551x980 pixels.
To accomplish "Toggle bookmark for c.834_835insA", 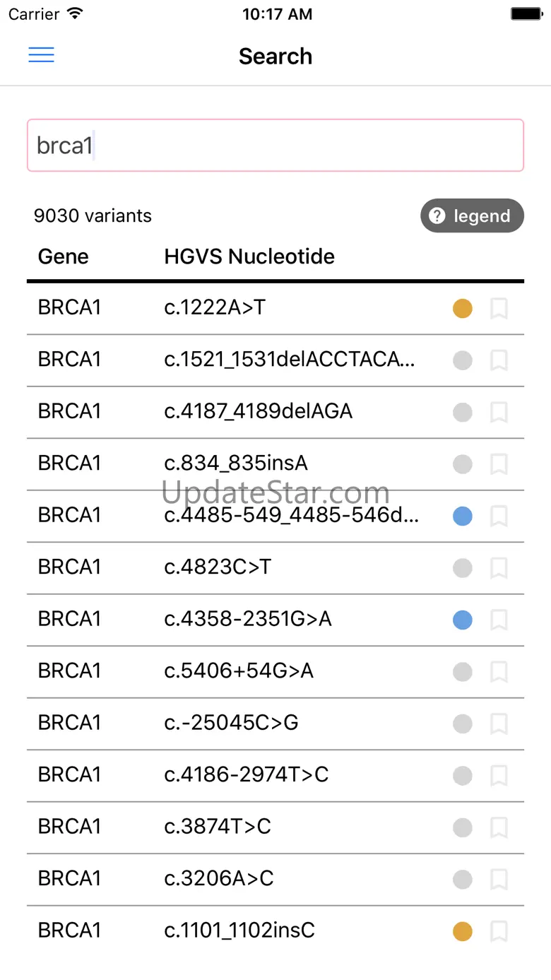I will tap(499, 464).
